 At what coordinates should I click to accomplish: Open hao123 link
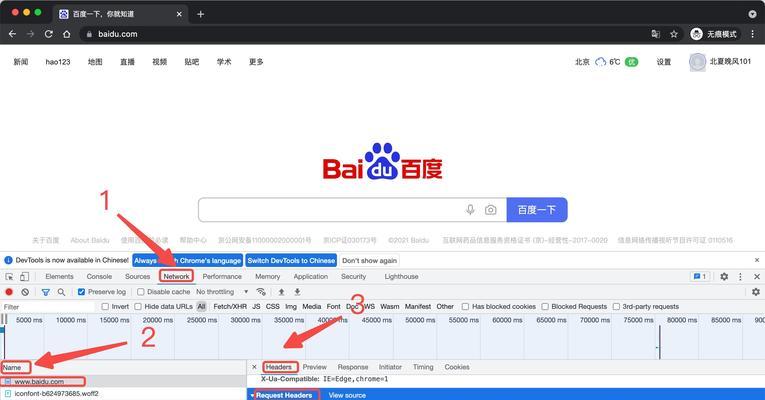(x=58, y=62)
